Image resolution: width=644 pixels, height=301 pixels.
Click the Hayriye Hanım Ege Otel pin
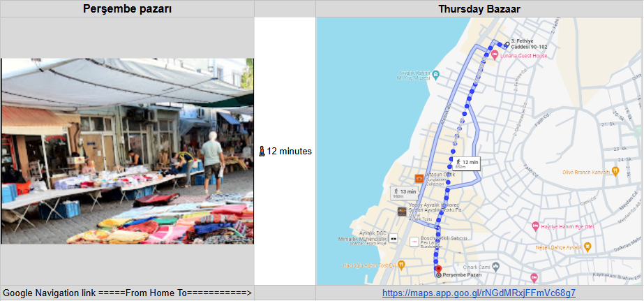(x=534, y=226)
